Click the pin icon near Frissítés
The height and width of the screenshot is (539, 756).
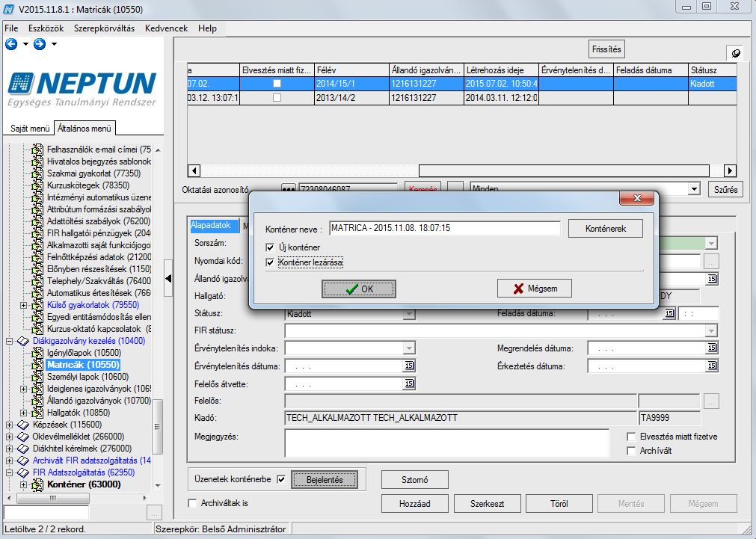click(736, 53)
